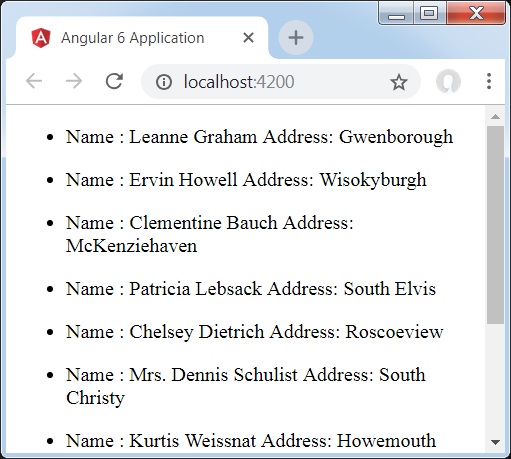Maximize the browser window
This screenshot has height=459, width=511.
[x=429, y=14]
